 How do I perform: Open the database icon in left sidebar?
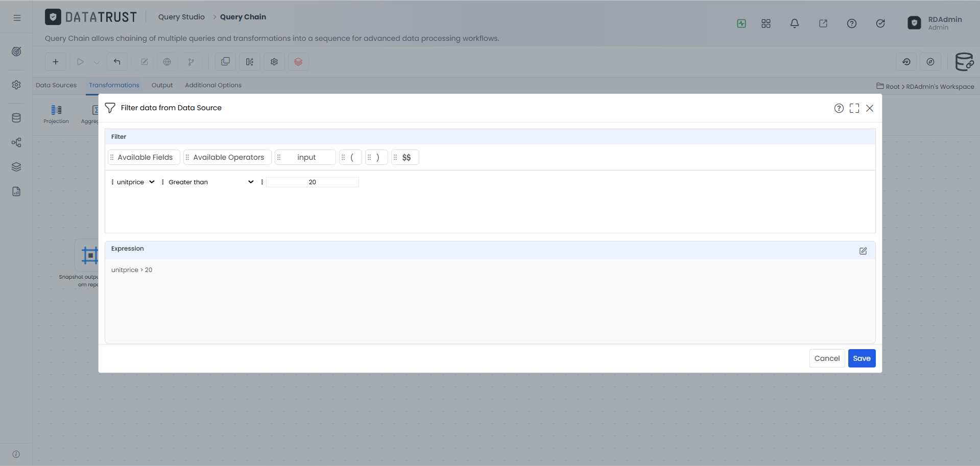coord(16,118)
